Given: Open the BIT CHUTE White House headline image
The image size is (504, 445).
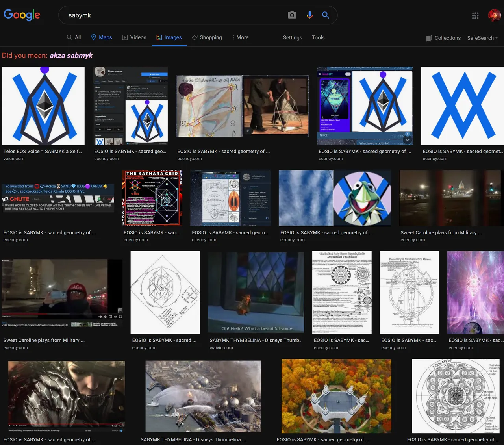Looking at the screenshot, I should tap(58, 198).
